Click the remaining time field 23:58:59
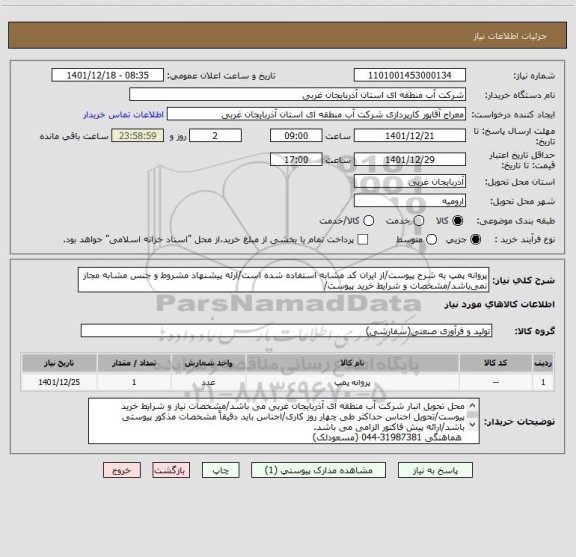Screen dimensions: 576x557 [138, 136]
